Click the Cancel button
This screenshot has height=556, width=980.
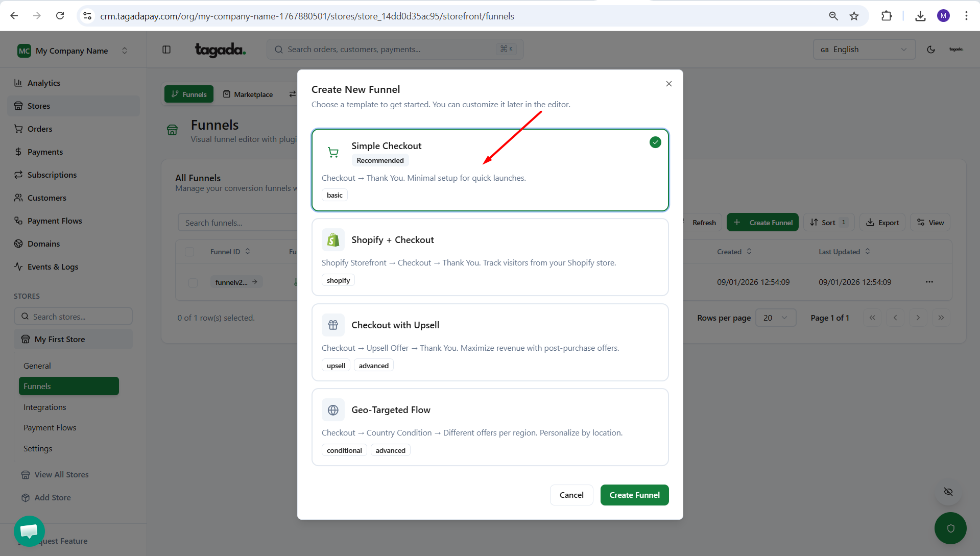point(571,495)
